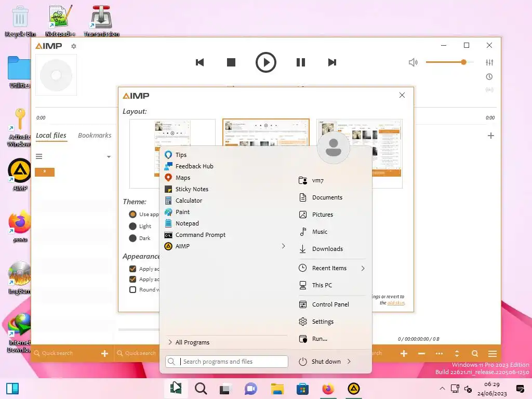Open the hamburger menu under Local files
The height and width of the screenshot is (399, 532).
point(39,156)
